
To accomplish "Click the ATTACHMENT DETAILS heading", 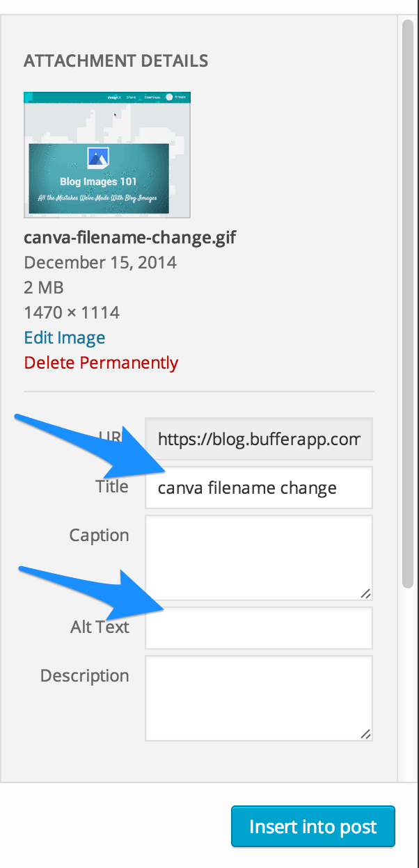I will [x=116, y=61].
